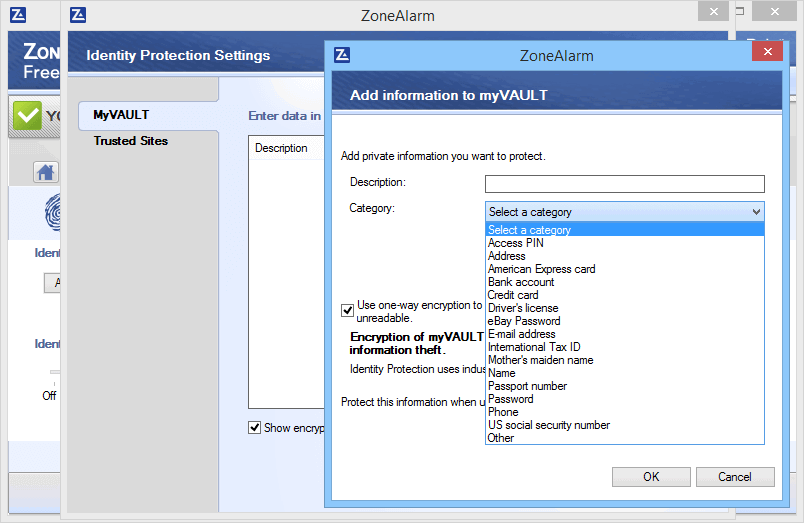Pick eBay Password category
This screenshot has width=804, height=523.
tap(625, 321)
